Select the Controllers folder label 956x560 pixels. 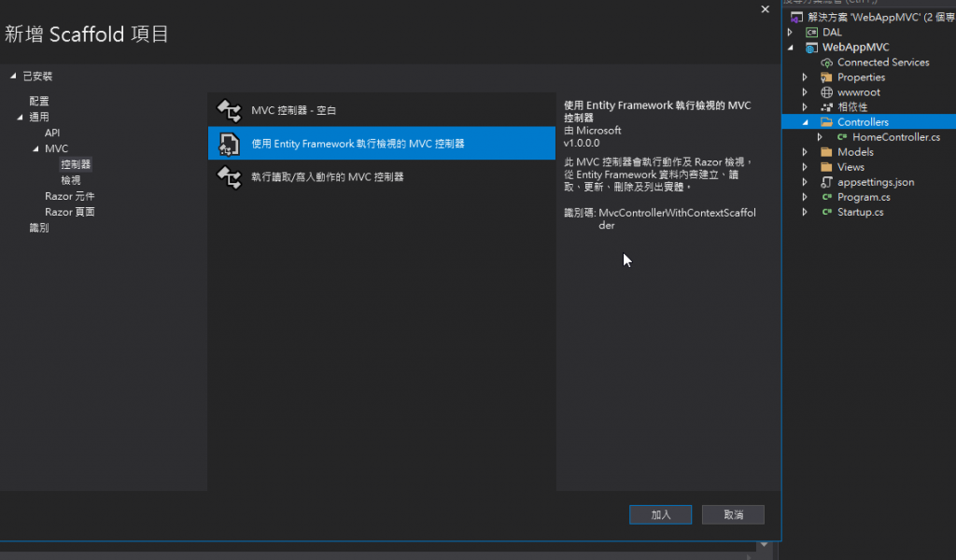(863, 122)
